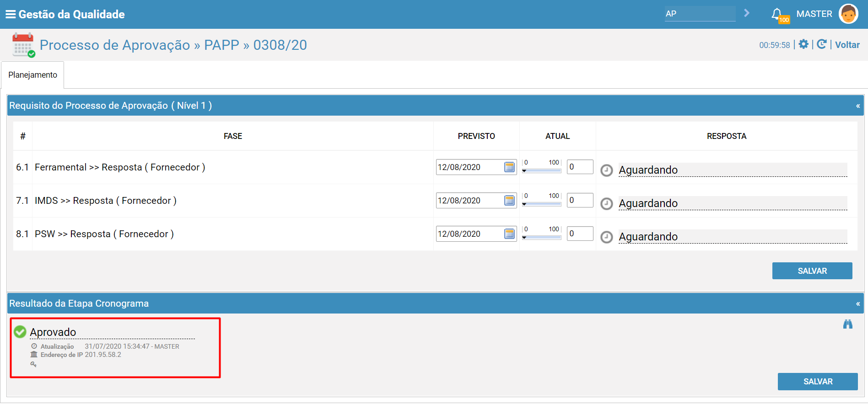Click the PREVISTO column header
Viewport: 868px width, 404px height.
(x=476, y=136)
